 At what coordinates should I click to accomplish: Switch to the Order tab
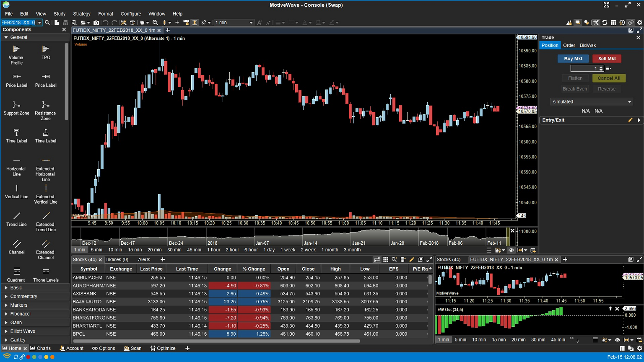pyautogui.click(x=569, y=45)
